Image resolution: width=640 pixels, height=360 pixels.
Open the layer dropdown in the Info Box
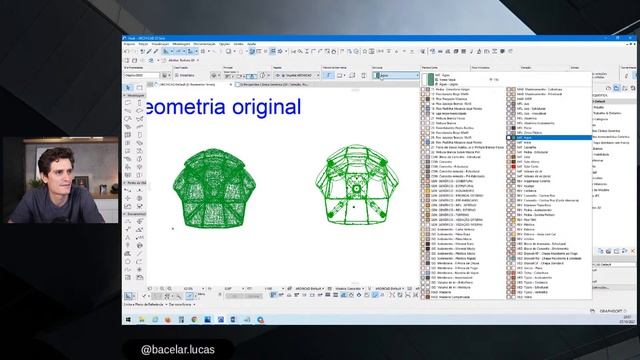point(297,76)
